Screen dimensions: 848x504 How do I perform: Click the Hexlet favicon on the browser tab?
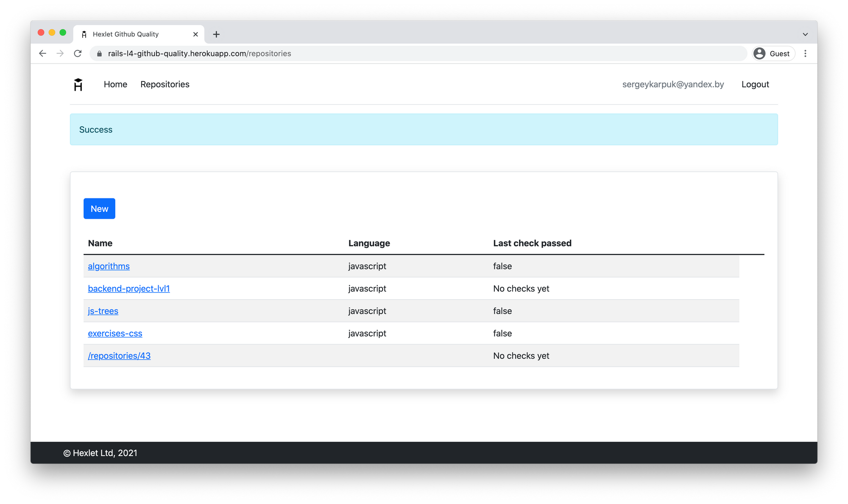click(84, 34)
